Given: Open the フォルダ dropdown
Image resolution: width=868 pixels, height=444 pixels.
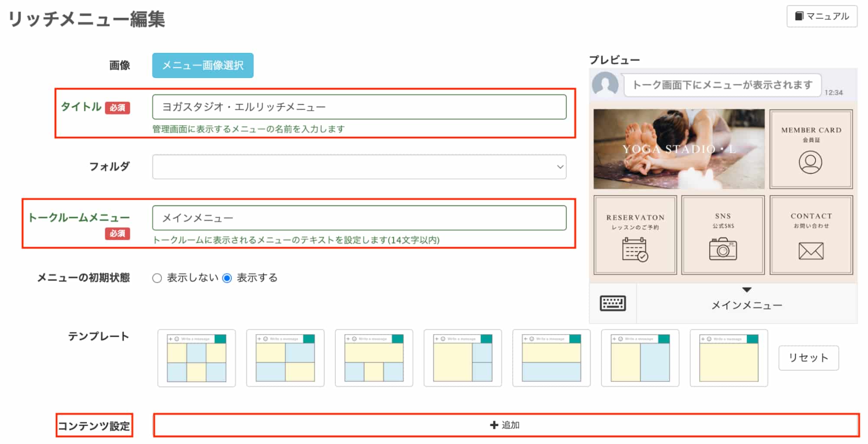Looking at the screenshot, I should (359, 167).
